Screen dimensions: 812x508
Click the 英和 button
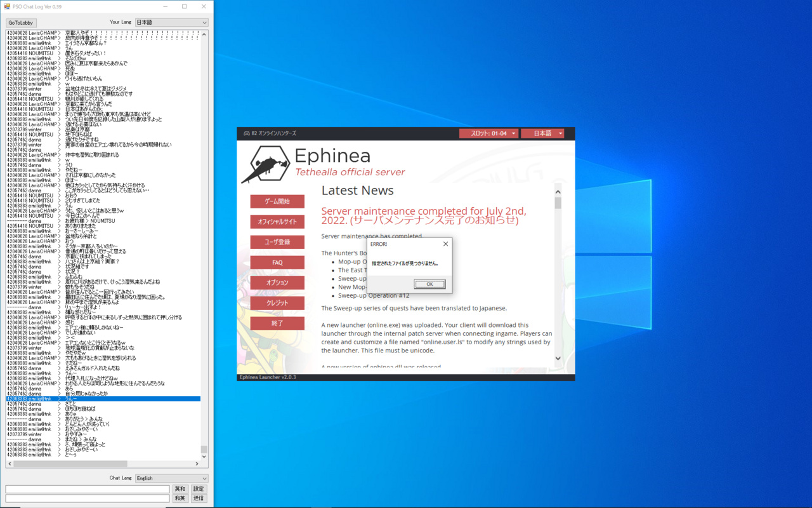[x=180, y=489]
